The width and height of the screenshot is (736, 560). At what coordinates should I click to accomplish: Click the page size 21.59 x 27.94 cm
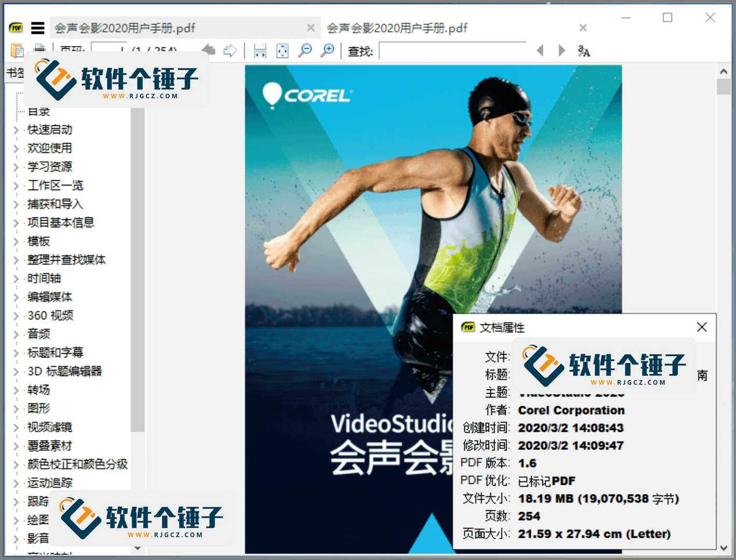[594, 534]
